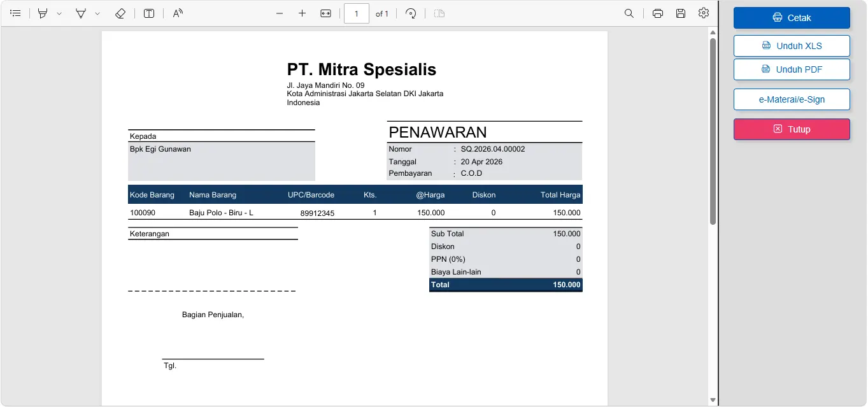Screen dimensions: 868x407
Task: Open the table of contents sidebar
Action: point(15,13)
